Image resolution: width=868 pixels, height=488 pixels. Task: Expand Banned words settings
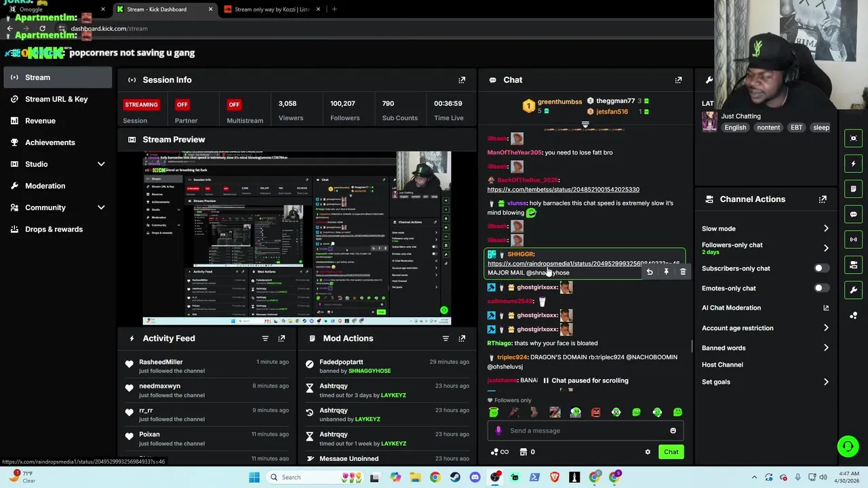tap(826, 348)
